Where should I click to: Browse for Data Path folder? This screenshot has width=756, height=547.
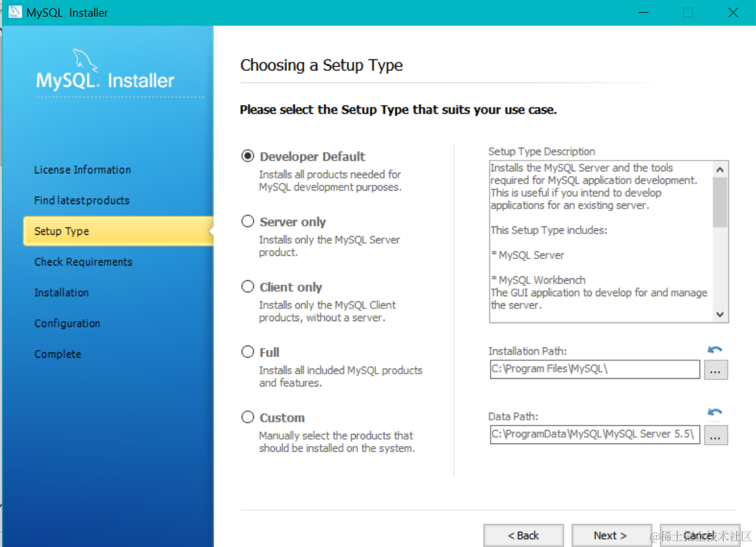click(716, 435)
